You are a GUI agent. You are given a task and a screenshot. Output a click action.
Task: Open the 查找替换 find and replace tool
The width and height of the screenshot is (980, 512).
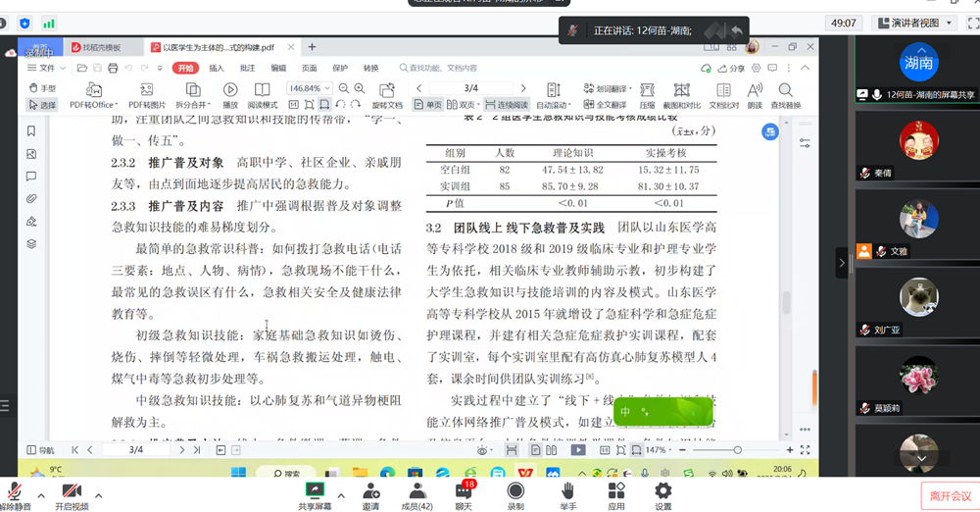[x=785, y=90]
